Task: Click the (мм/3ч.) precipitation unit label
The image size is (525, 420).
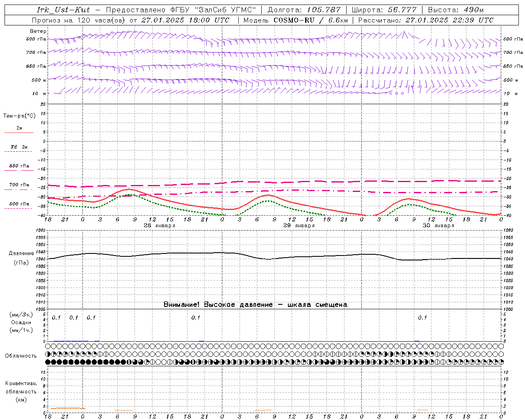Action: [x=21, y=315]
